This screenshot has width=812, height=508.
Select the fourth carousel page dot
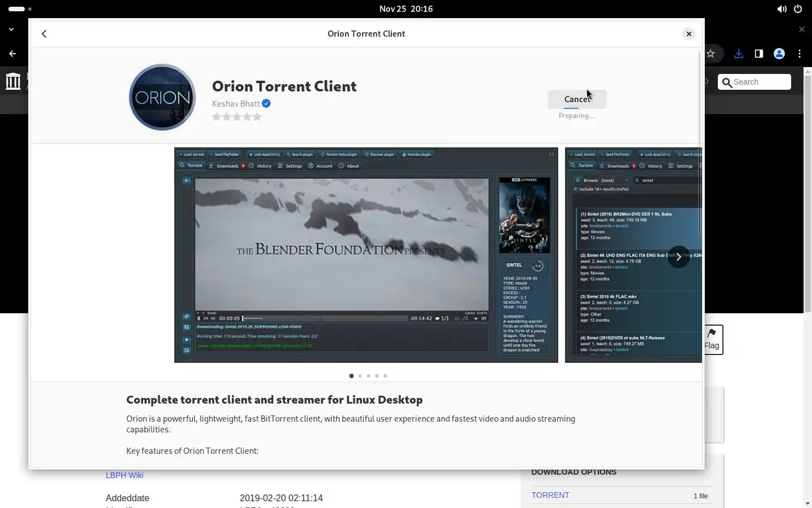[x=377, y=376]
